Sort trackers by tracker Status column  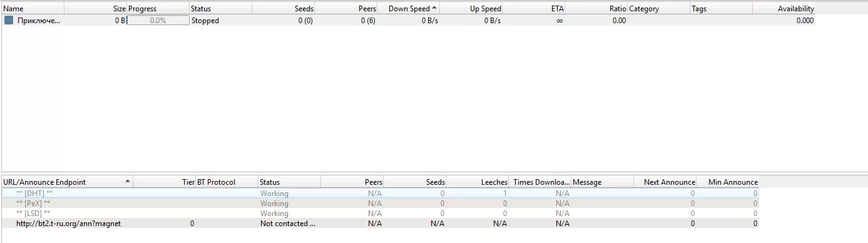(x=289, y=182)
